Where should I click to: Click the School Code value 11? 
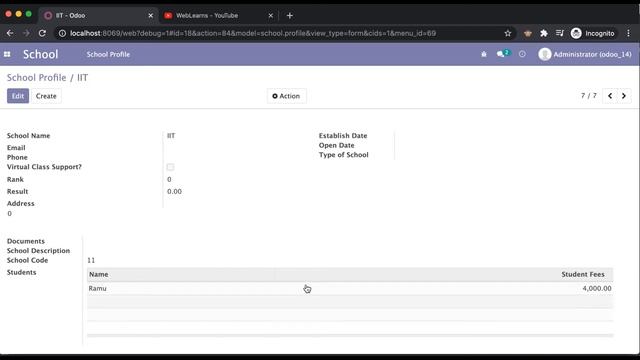pyautogui.click(x=91, y=260)
